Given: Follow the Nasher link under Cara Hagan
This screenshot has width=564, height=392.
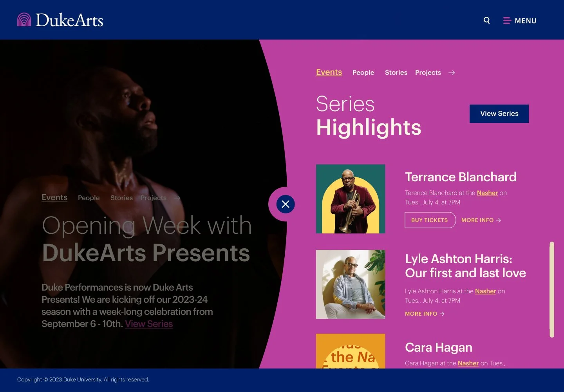Looking at the screenshot, I should [x=468, y=363].
